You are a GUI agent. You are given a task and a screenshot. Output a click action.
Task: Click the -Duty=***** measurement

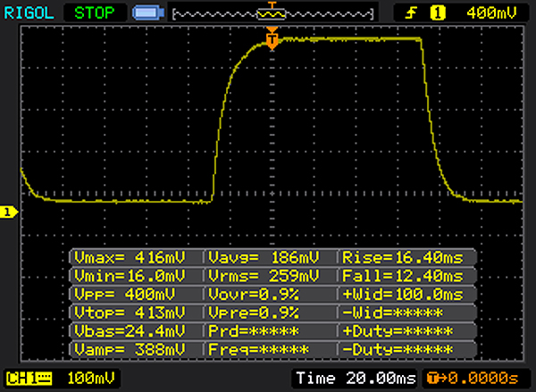pyautogui.click(x=398, y=350)
